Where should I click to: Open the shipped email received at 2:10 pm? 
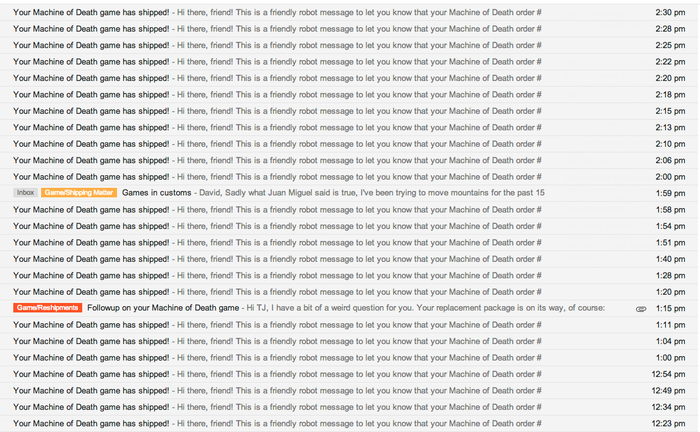click(x=349, y=144)
